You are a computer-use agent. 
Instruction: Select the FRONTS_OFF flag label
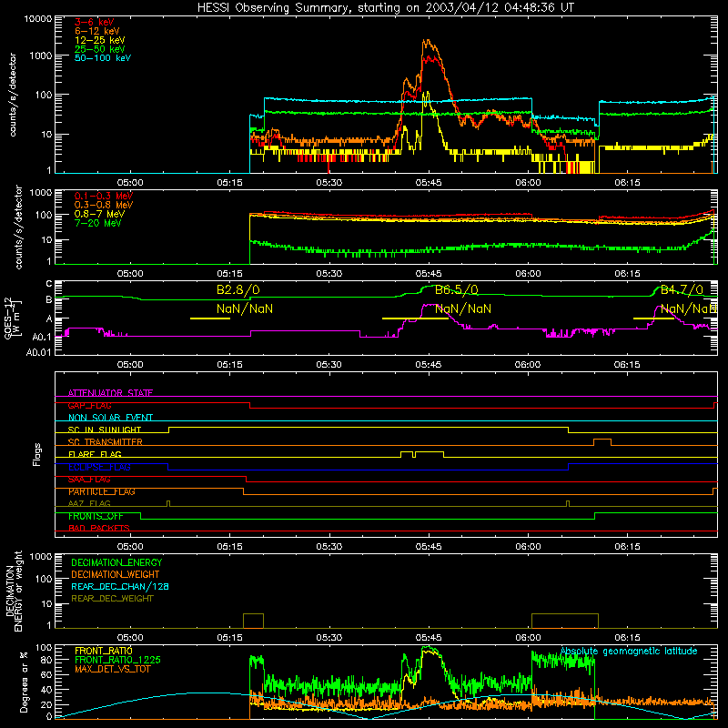tap(96, 516)
